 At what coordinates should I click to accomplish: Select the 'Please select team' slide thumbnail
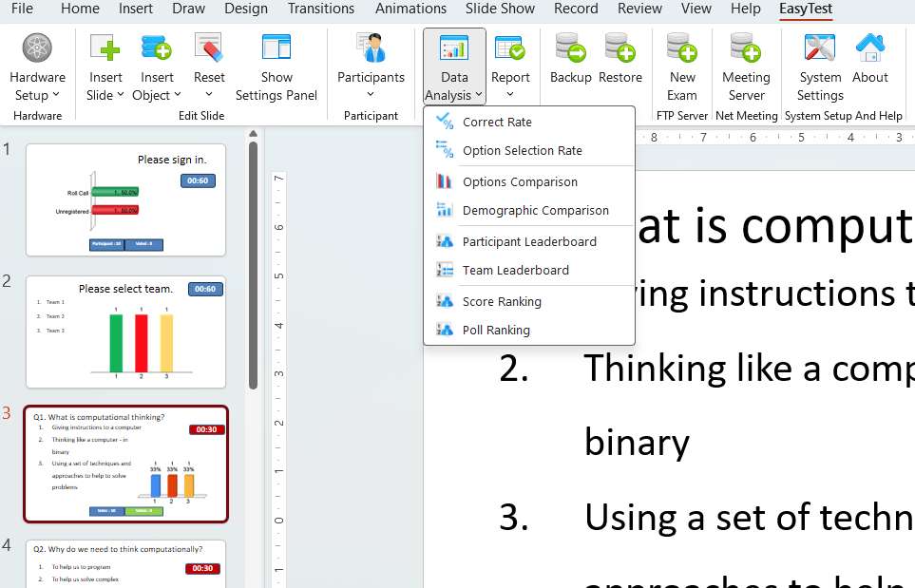coord(125,332)
